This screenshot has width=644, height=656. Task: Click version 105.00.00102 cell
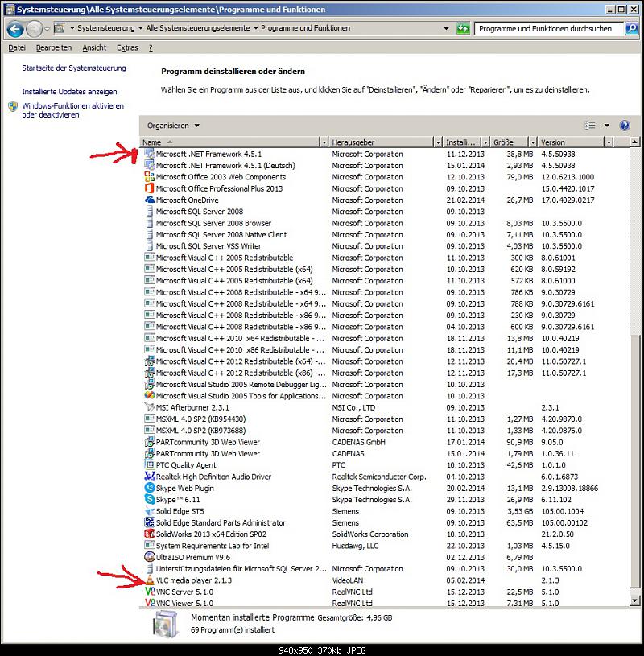click(x=564, y=522)
